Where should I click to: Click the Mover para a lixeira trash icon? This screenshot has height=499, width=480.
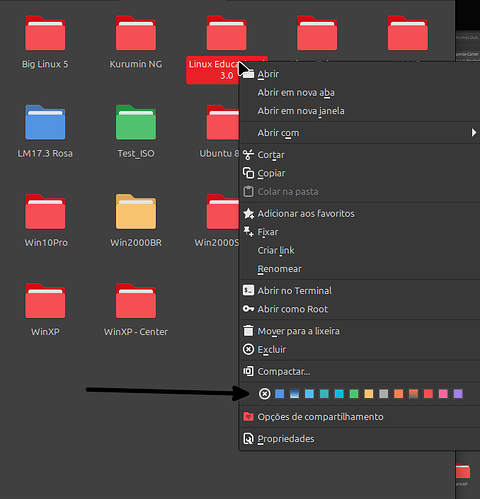click(x=248, y=331)
